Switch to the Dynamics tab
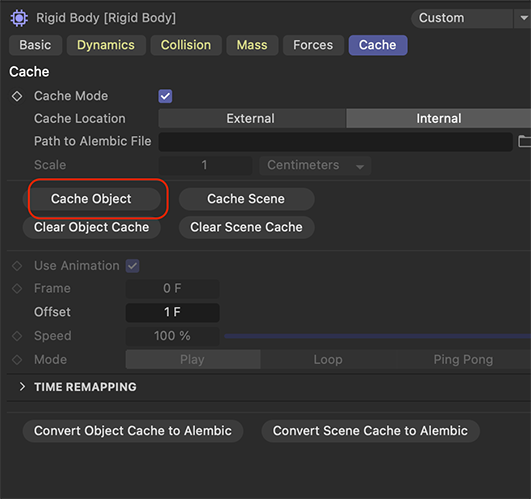The height and width of the screenshot is (499, 531). [x=106, y=45]
